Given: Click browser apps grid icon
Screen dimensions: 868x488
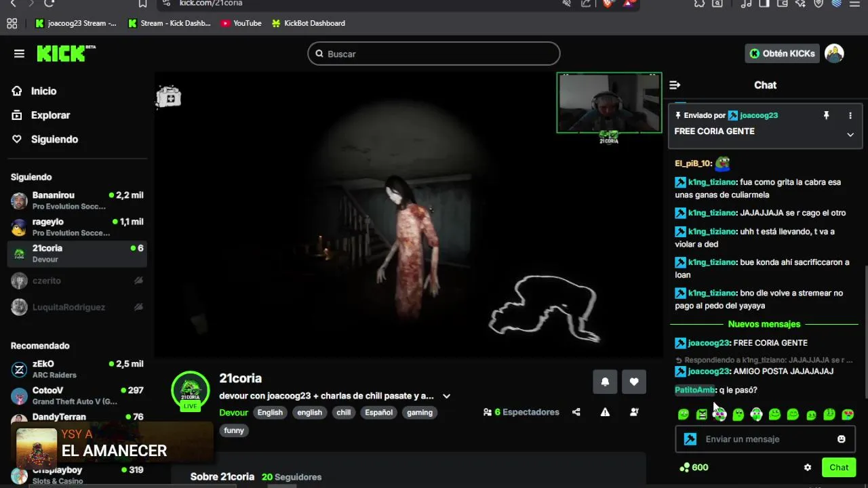Looking at the screenshot, I should 12,23.
